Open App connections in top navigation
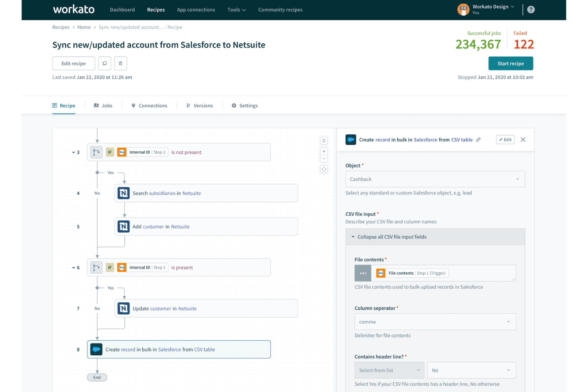The image size is (588, 392). click(196, 10)
